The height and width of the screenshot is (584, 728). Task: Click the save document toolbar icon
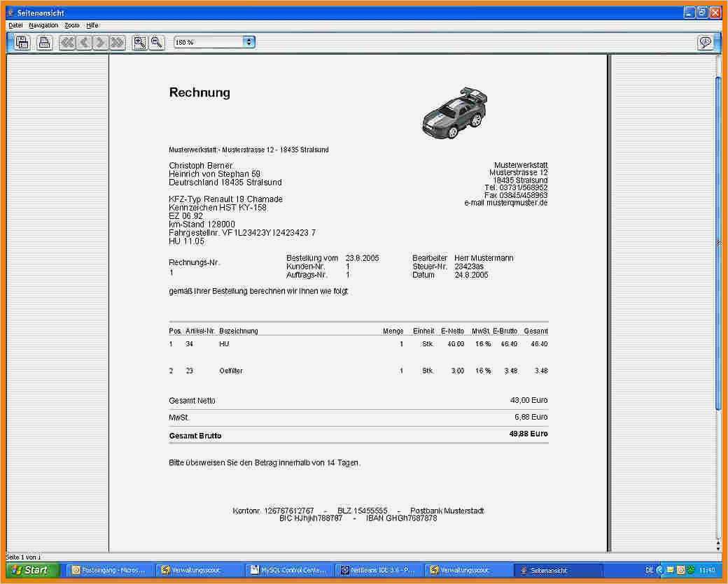coord(22,42)
